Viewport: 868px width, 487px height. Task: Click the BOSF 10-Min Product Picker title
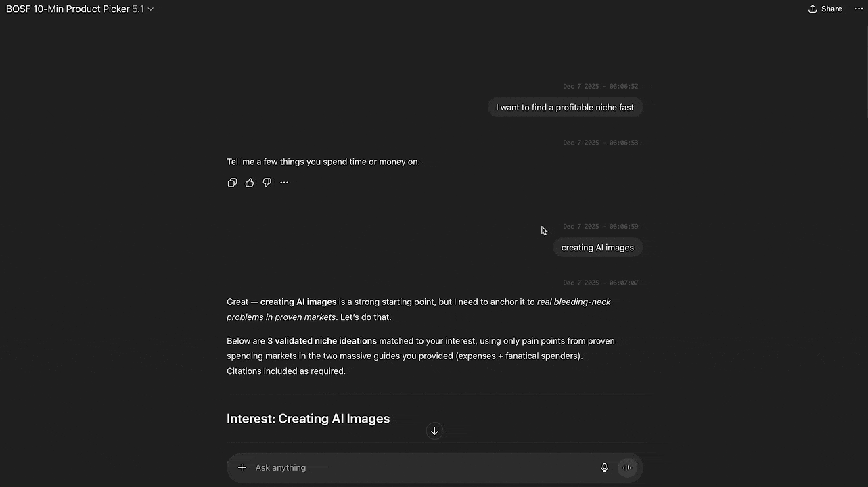pos(68,9)
